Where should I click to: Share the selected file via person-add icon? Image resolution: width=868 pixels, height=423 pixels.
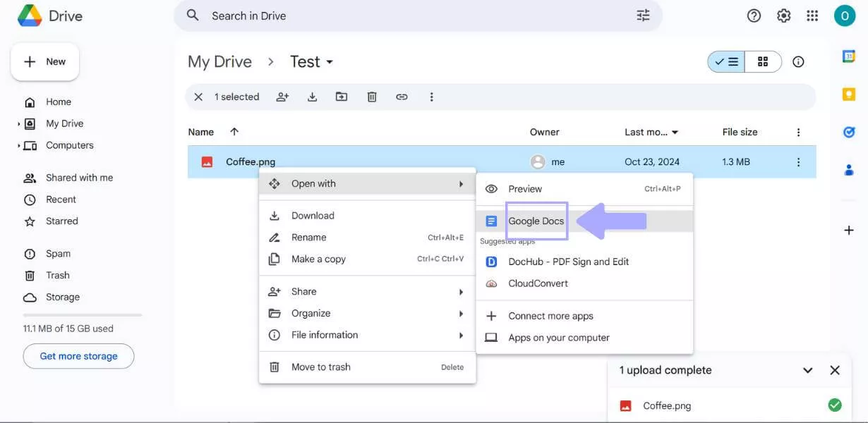282,97
